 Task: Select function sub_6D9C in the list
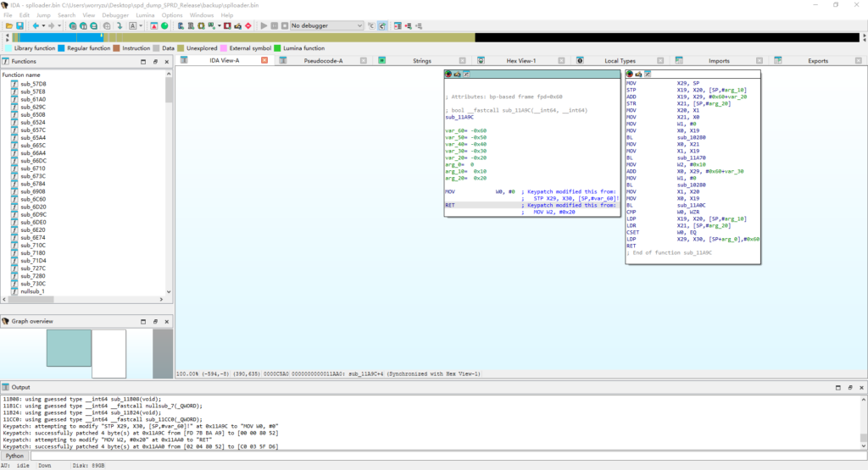(33, 214)
